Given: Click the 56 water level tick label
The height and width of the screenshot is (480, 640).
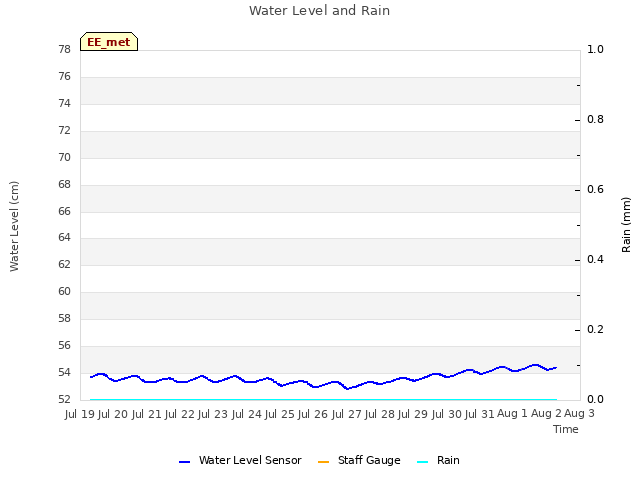Looking at the screenshot, I should click(64, 345).
